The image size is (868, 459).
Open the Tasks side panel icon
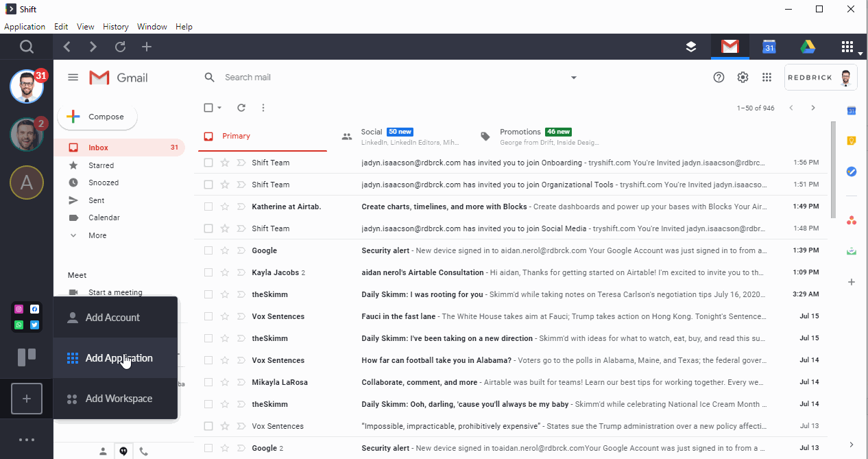[x=852, y=172]
